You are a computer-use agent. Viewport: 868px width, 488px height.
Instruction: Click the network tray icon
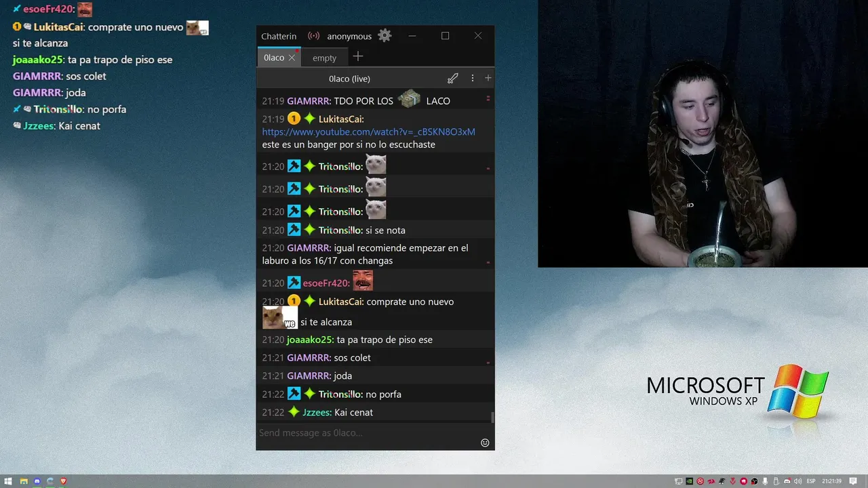(x=678, y=481)
